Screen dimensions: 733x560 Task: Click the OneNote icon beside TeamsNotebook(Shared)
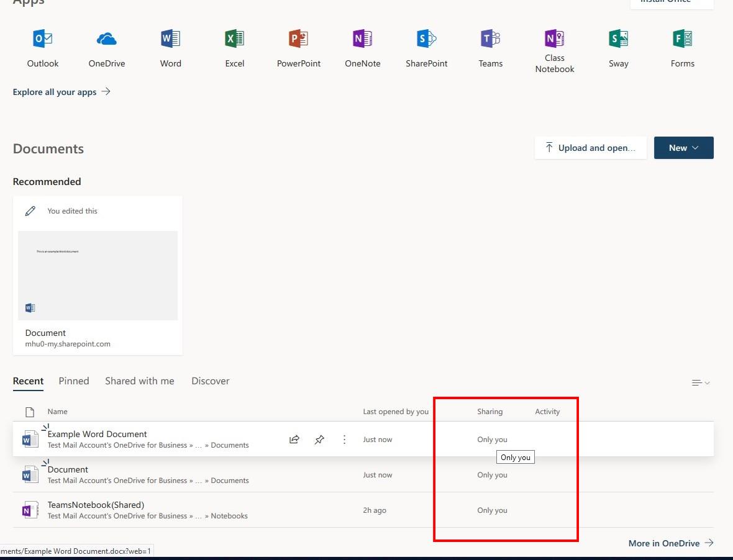click(x=30, y=510)
